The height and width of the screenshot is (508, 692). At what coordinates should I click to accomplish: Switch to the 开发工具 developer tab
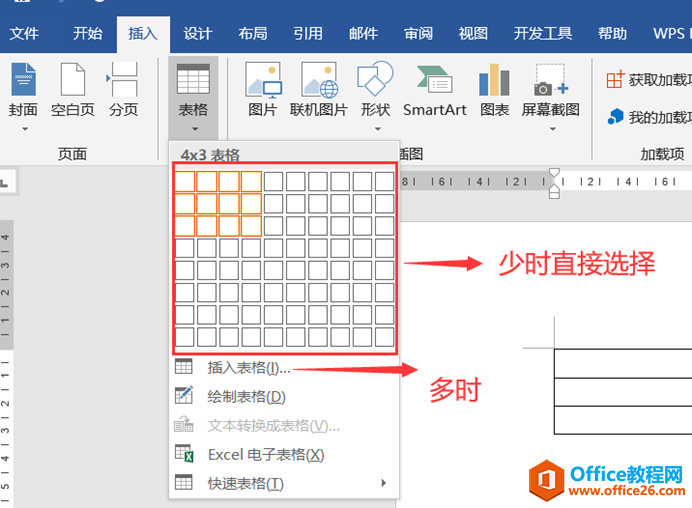543,34
